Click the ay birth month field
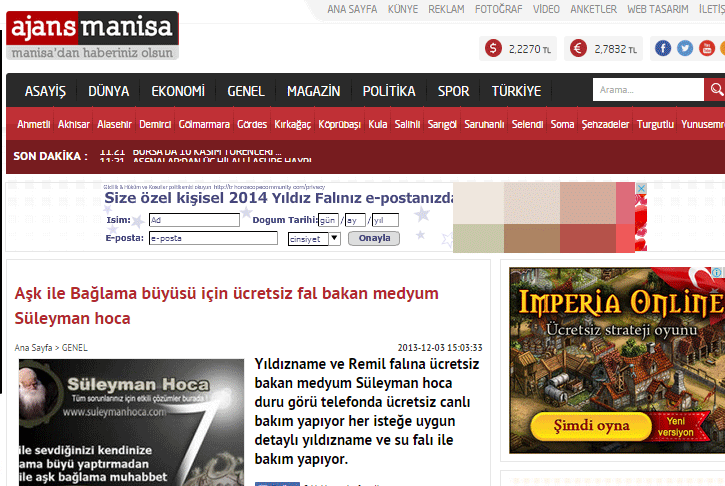The height and width of the screenshot is (486, 725). pyautogui.click(x=355, y=220)
